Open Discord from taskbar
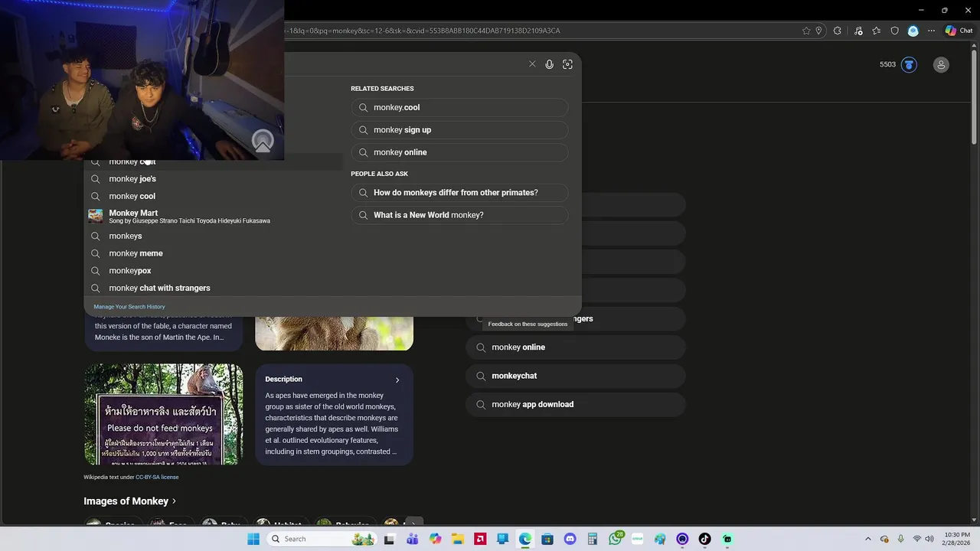 (x=570, y=539)
